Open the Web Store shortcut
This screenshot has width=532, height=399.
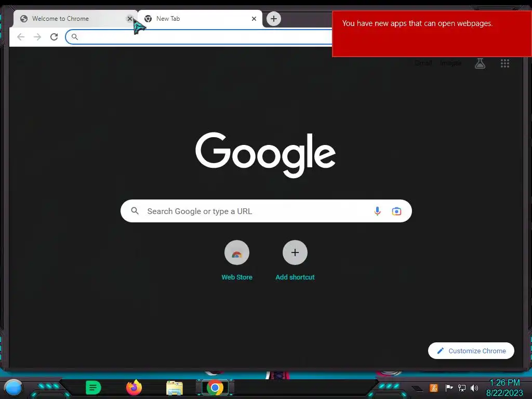(x=237, y=252)
